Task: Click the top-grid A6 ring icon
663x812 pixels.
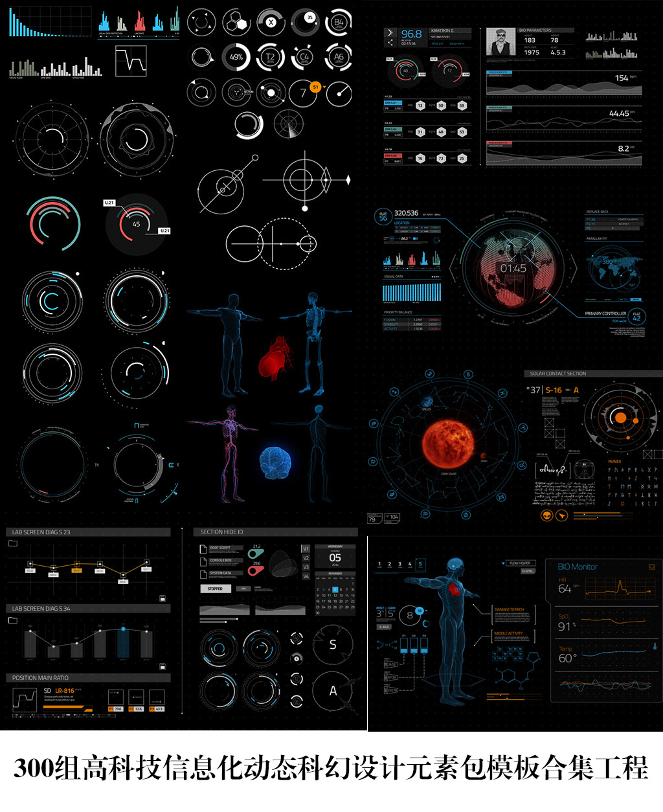Action: coord(339,57)
